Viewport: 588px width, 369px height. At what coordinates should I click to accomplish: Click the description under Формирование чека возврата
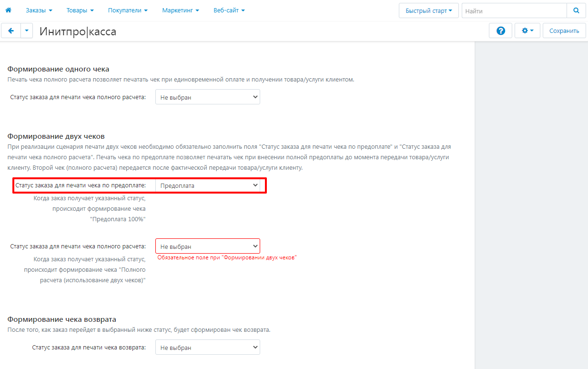point(139,330)
